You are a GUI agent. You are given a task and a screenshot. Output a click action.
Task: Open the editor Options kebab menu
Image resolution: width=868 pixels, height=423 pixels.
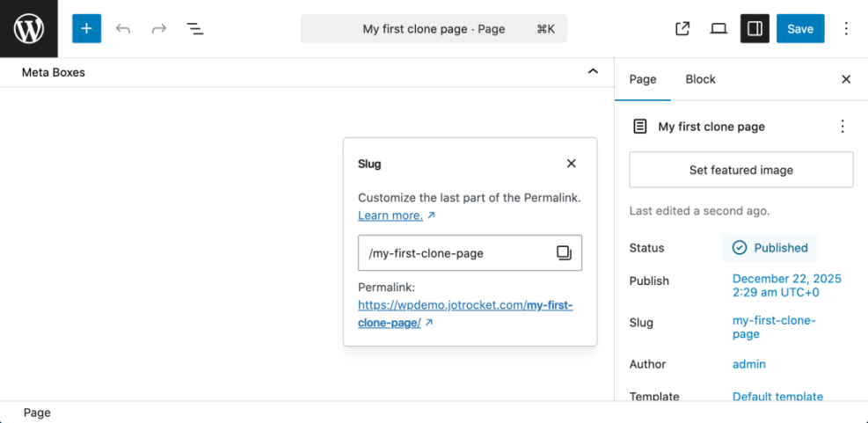(846, 29)
